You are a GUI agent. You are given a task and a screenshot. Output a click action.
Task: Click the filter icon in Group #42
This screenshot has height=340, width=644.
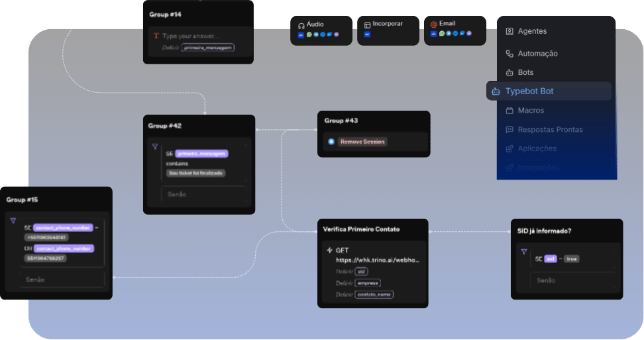coord(154,147)
